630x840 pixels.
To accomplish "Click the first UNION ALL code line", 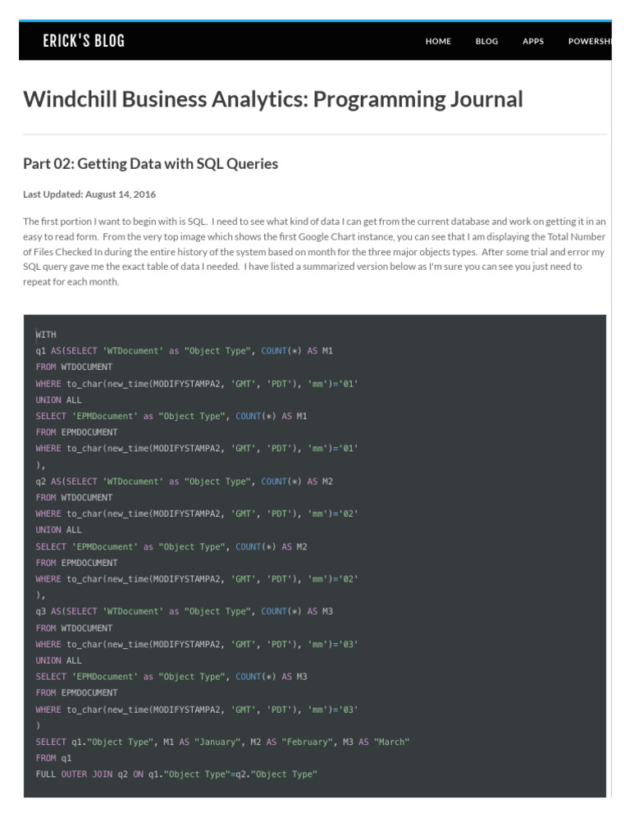I will coord(58,399).
